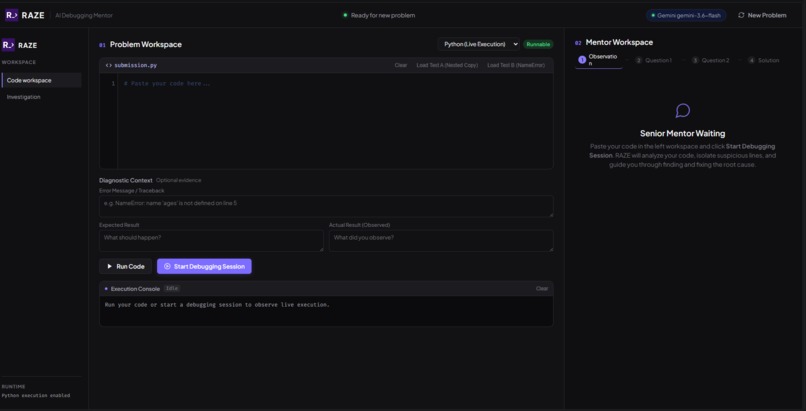The width and height of the screenshot is (806, 411).
Task: Click the 'Mentor Workspace' heading
Action: [619, 43]
